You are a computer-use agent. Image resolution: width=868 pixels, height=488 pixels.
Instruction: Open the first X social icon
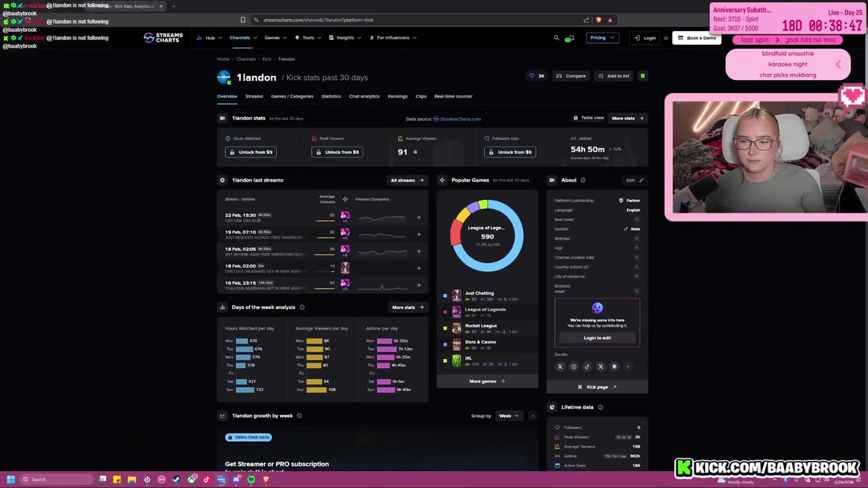coord(560,367)
